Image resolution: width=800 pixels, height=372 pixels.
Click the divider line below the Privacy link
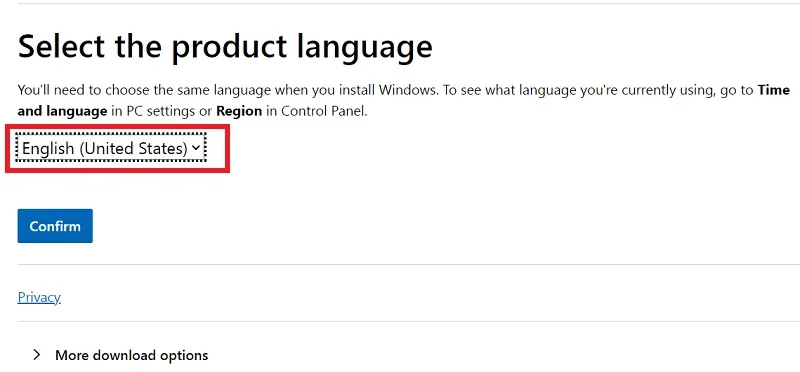pyautogui.click(x=409, y=321)
